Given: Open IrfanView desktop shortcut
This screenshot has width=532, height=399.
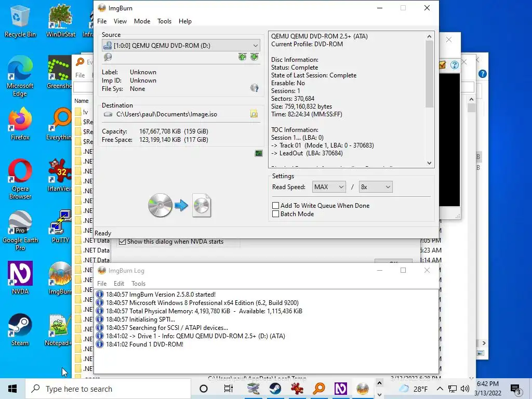Looking at the screenshot, I should pos(60,175).
